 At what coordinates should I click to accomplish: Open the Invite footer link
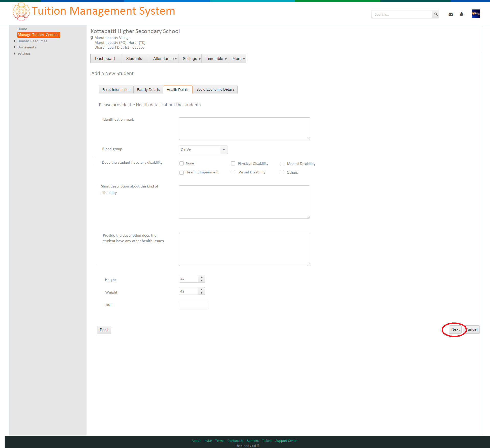click(x=208, y=441)
